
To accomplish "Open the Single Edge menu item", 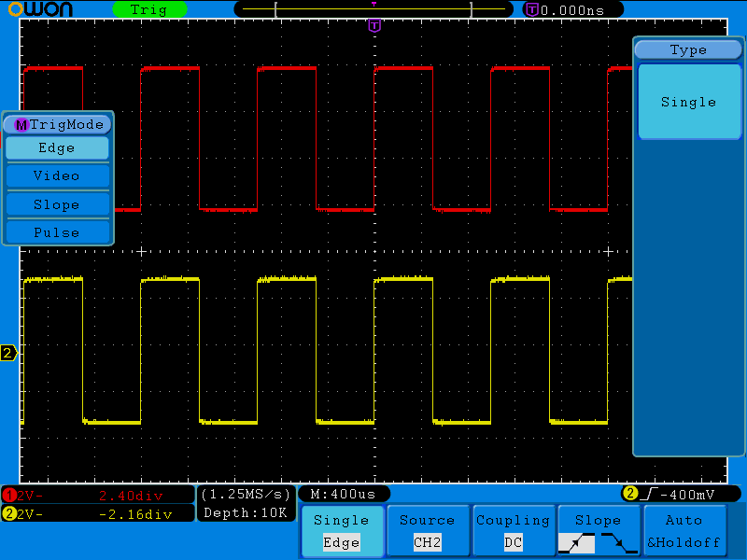I will 341,531.
